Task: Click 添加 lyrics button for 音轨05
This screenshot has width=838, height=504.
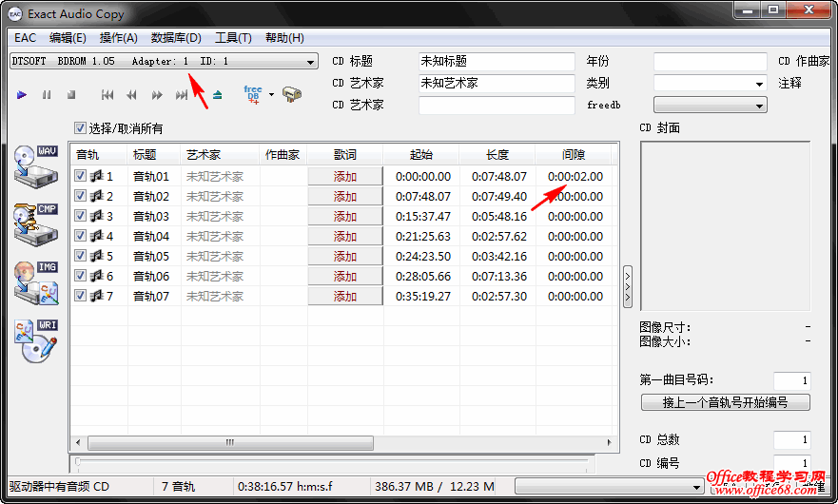Action: coord(345,256)
